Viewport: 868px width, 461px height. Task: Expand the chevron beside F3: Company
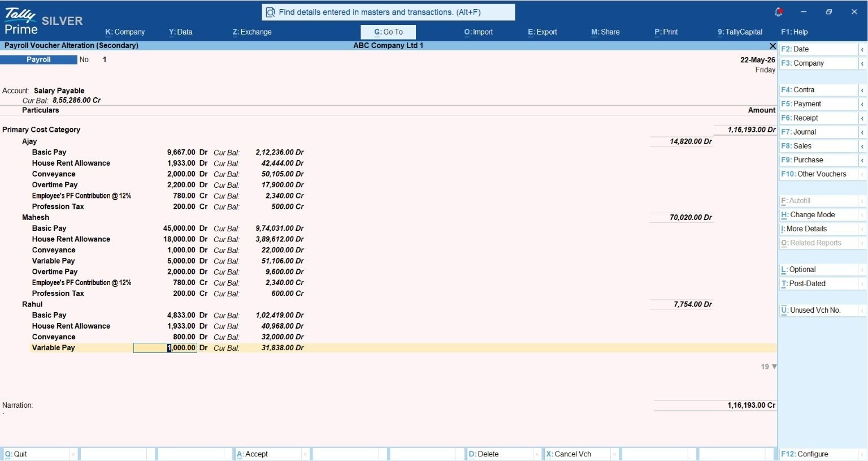(862, 64)
